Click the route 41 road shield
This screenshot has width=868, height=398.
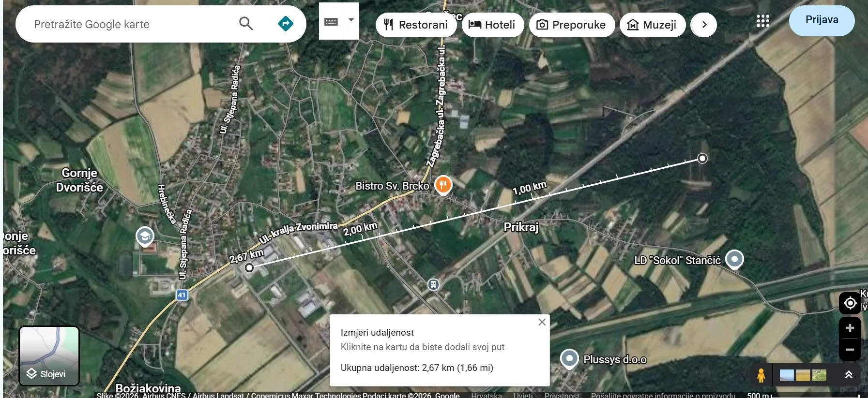coord(182,295)
